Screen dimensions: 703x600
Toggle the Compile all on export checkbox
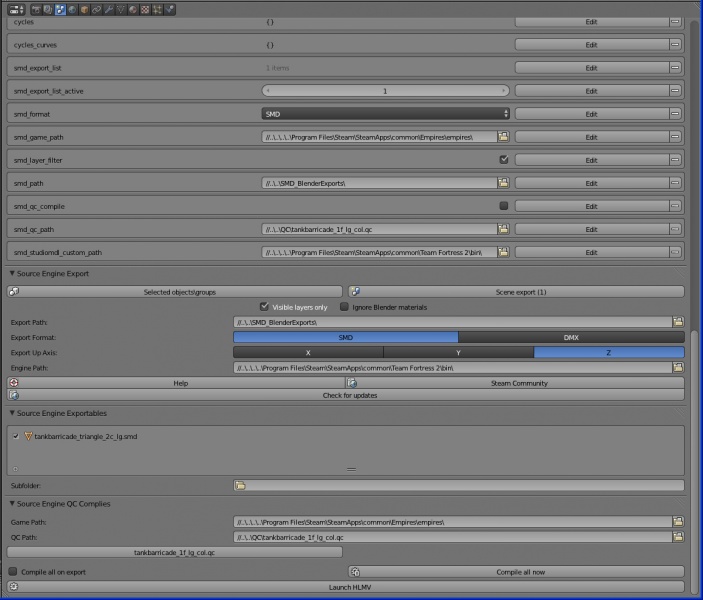13,572
